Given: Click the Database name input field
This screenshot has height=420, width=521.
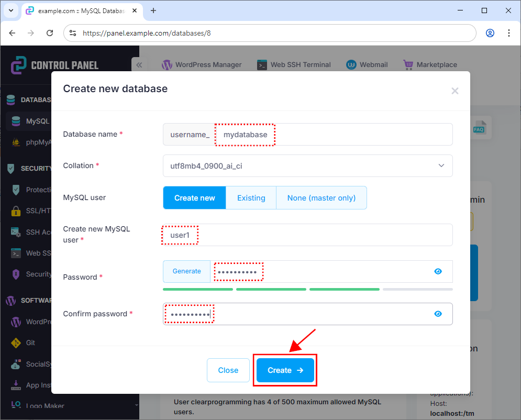Looking at the screenshot, I should pos(334,135).
